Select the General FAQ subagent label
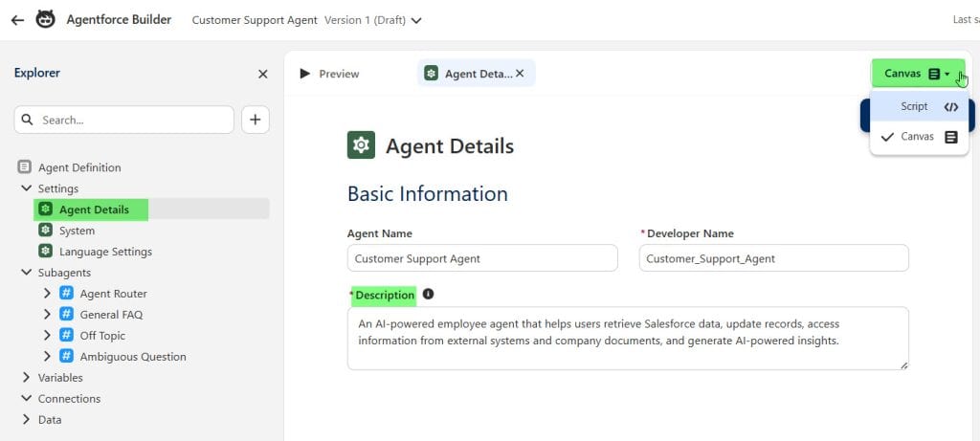The height and width of the screenshot is (441, 980). pyautogui.click(x=111, y=315)
